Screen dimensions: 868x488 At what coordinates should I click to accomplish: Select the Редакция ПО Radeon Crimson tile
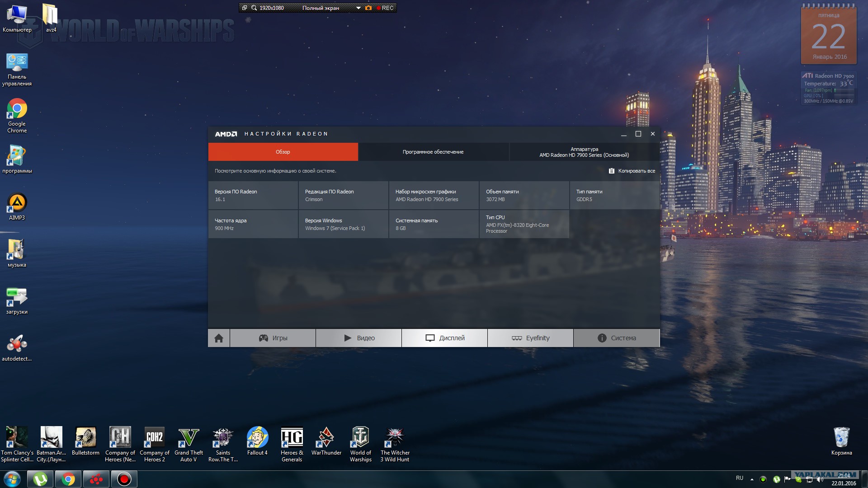pyautogui.click(x=344, y=195)
